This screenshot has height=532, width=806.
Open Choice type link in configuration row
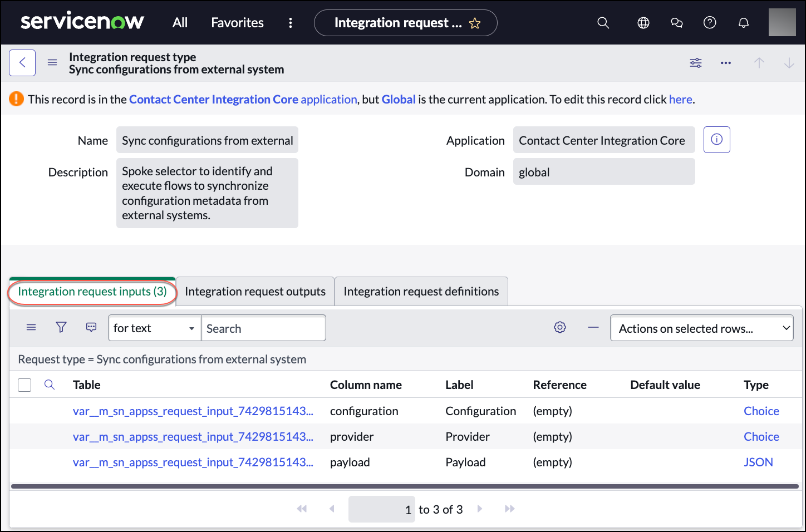761,411
